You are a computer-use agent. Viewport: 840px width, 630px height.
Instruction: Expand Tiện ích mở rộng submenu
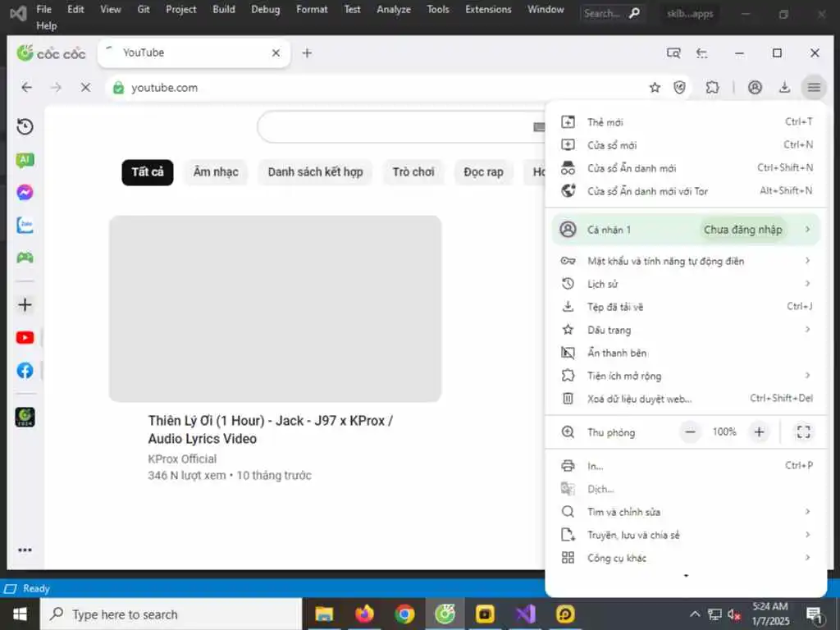686,376
